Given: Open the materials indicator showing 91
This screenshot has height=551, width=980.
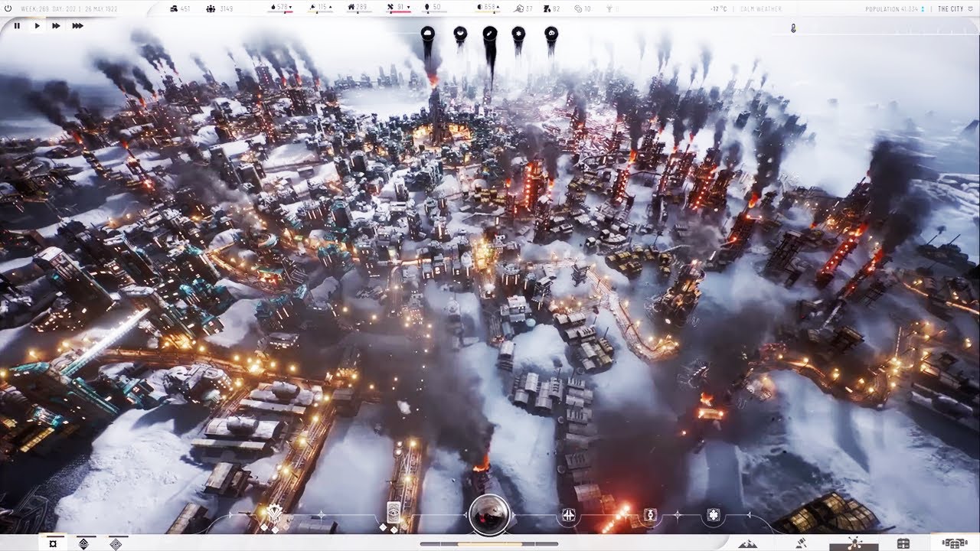Looking at the screenshot, I should [400, 8].
